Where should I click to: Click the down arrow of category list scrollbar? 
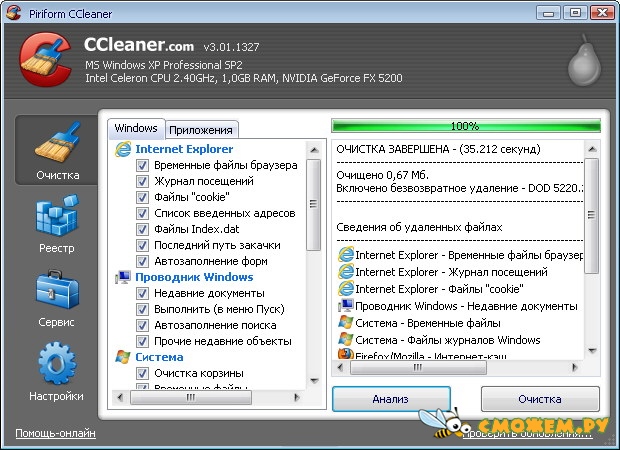point(314,381)
